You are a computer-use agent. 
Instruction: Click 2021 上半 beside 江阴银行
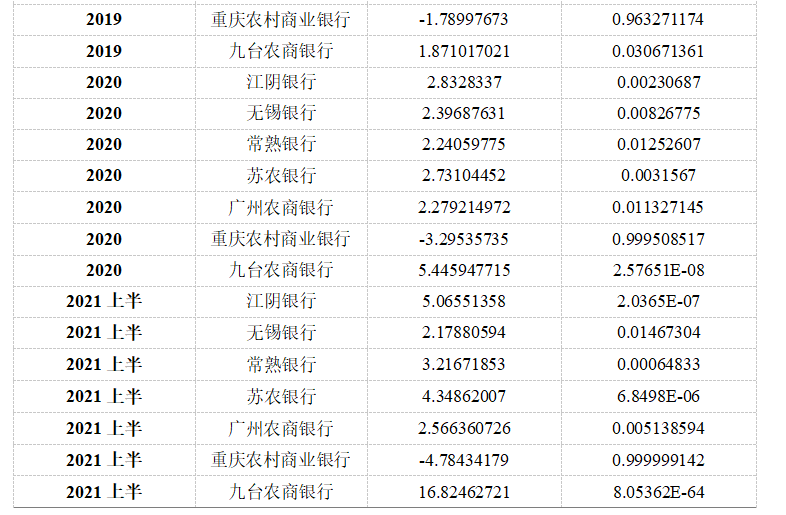(104, 301)
